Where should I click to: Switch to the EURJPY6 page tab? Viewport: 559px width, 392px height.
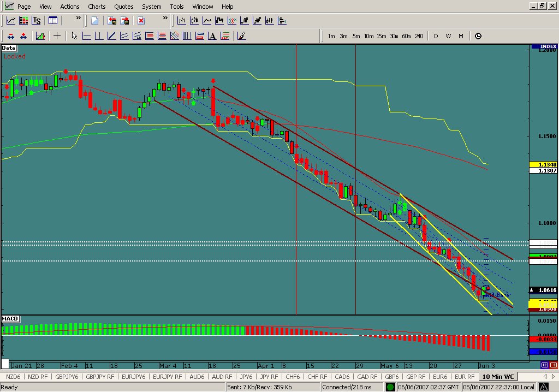pyautogui.click(x=134, y=376)
